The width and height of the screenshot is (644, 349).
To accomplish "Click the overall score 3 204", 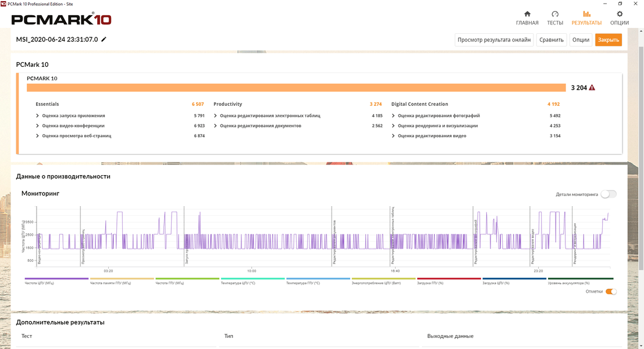I will (579, 88).
